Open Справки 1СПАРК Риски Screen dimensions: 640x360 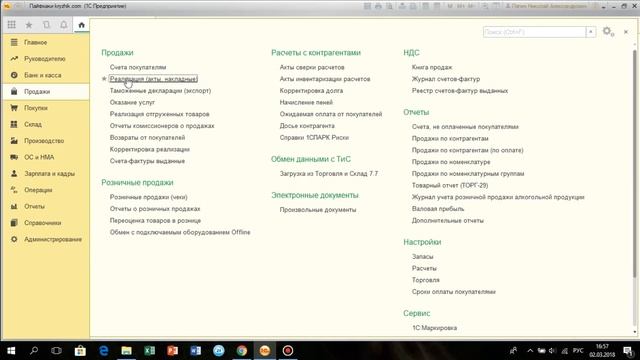314,138
